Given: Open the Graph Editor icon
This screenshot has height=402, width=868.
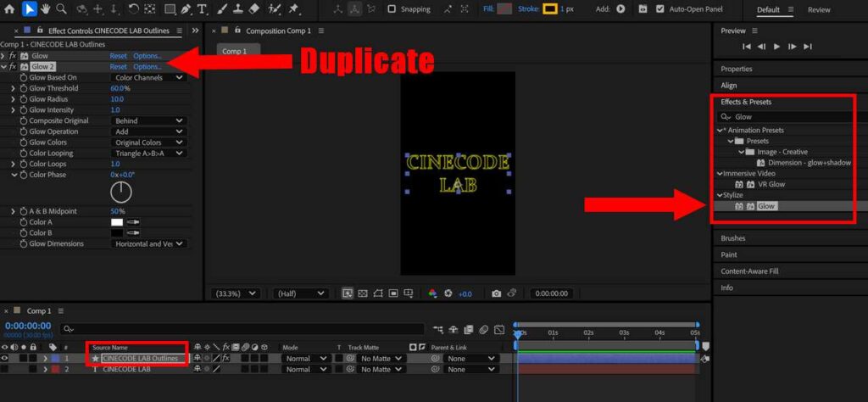Looking at the screenshot, I should (x=499, y=330).
